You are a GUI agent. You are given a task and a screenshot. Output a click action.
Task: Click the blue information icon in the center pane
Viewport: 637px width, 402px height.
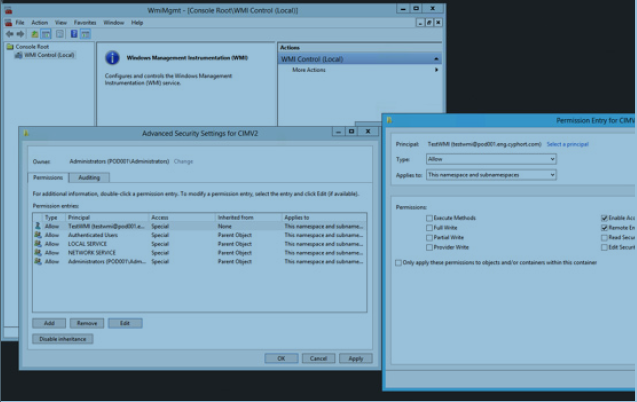[x=113, y=58]
